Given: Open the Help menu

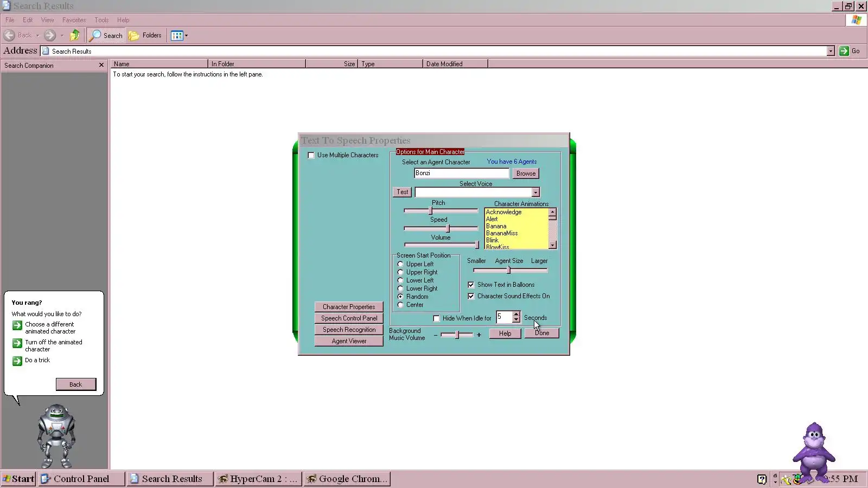Looking at the screenshot, I should [x=123, y=20].
